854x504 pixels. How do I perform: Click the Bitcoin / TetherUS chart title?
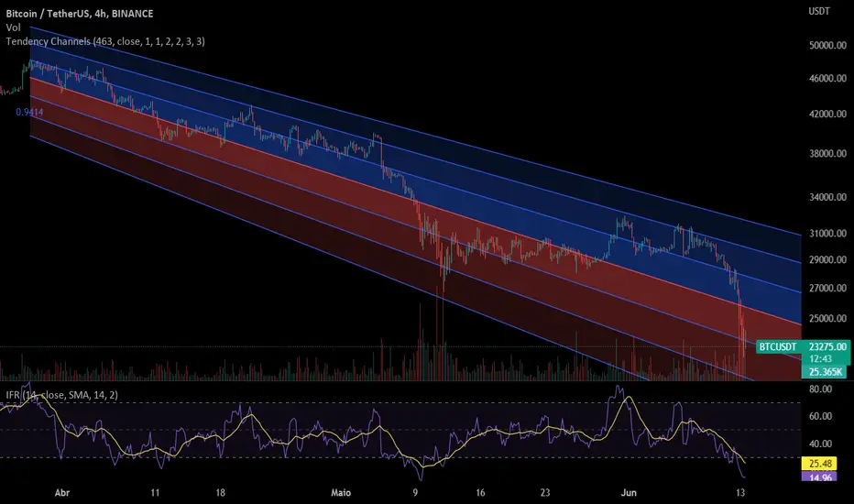(x=80, y=14)
